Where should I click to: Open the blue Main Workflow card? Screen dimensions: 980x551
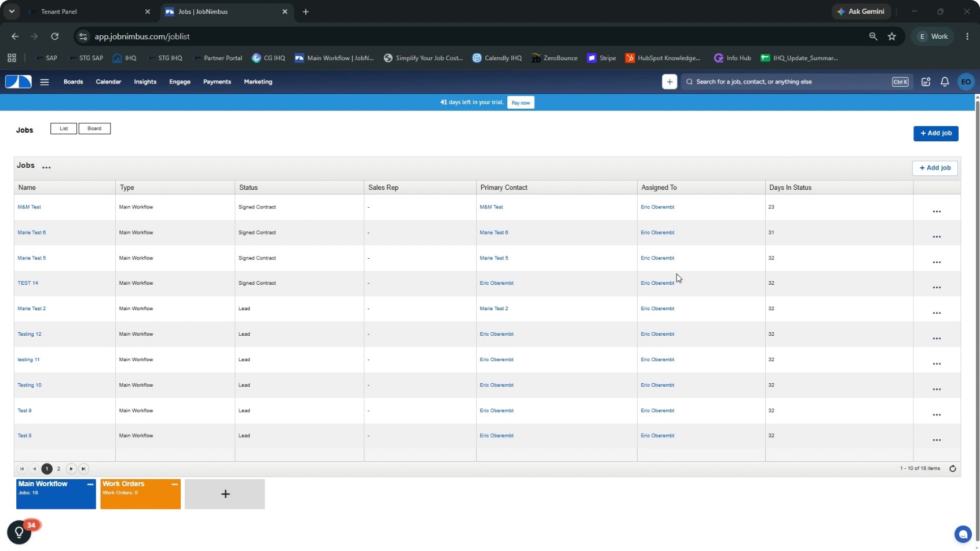pyautogui.click(x=56, y=495)
